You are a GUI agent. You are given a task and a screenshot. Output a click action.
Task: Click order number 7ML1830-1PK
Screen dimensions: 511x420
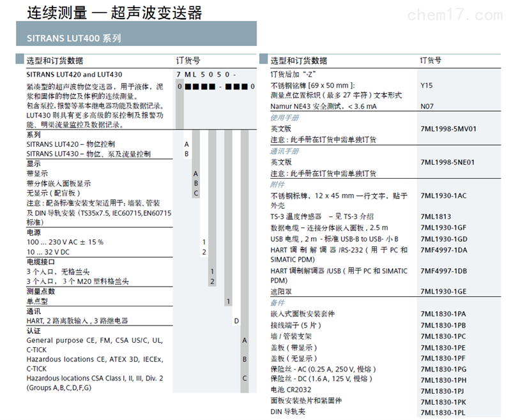(x=443, y=402)
